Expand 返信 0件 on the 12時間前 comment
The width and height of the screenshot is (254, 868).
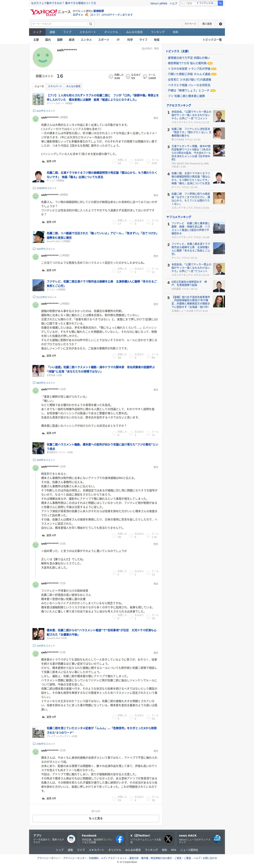coord(49,356)
